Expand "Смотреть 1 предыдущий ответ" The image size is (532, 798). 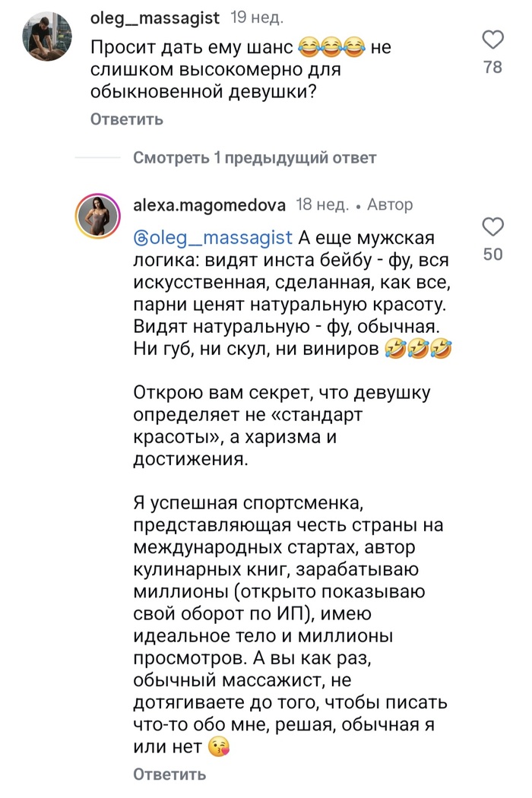pyautogui.click(x=255, y=158)
